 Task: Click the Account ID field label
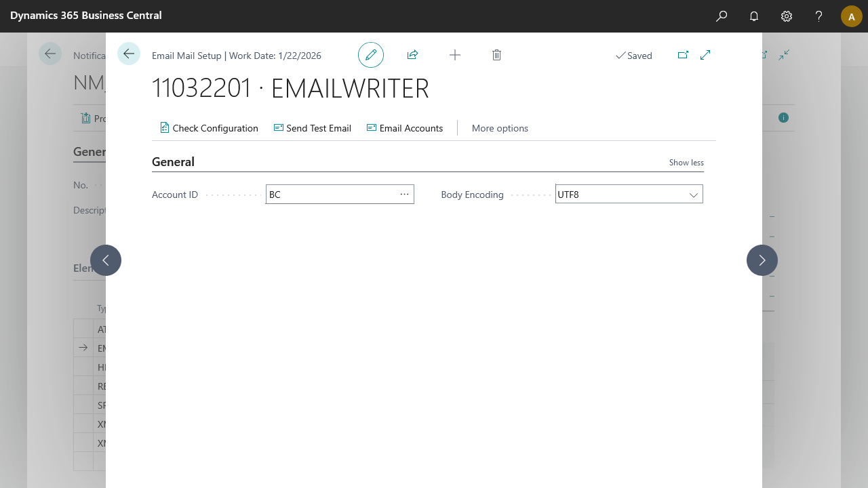[x=175, y=195]
